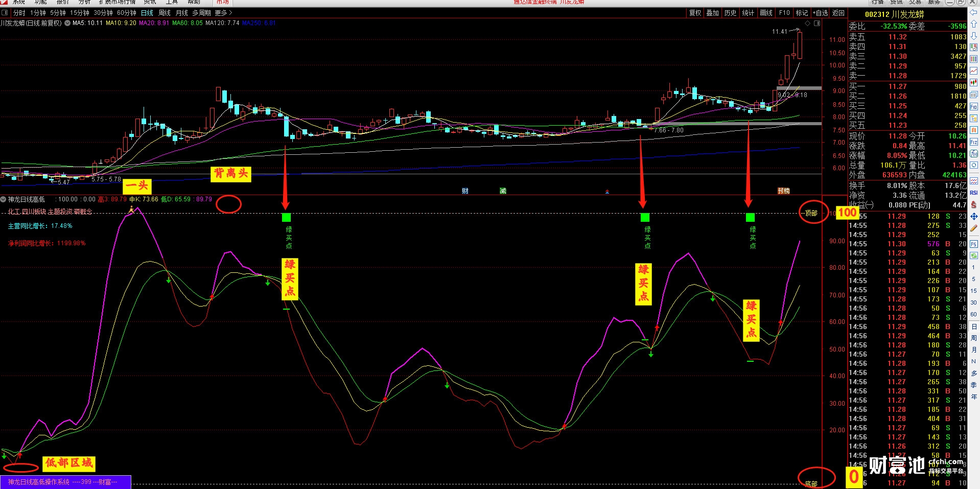Select the 月 monthly period in right sidebar
Image resolution: width=980 pixels, height=489 pixels.
click(x=974, y=350)
